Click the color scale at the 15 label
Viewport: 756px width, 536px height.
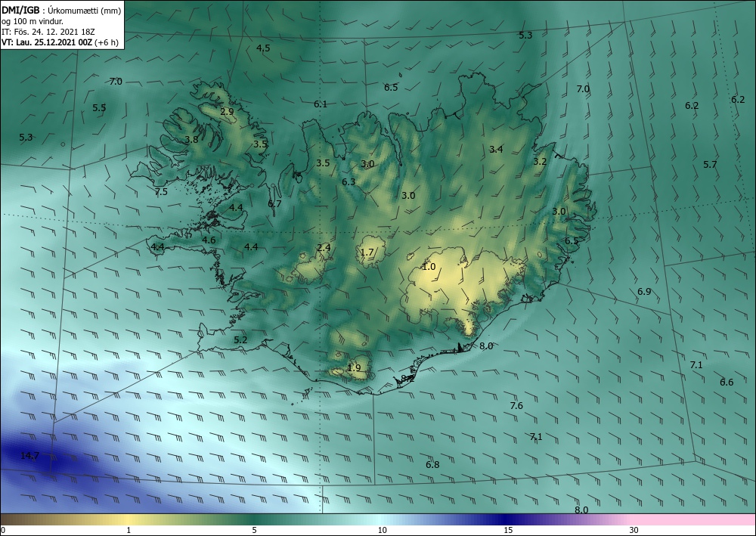pos(508,530)
